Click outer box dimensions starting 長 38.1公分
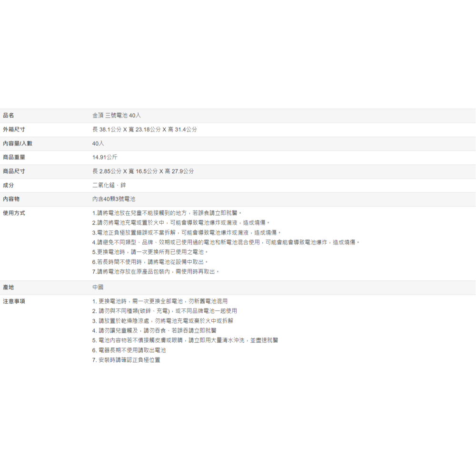Screen dimensions: 476x476 pyautogui.click(x=144, y=129)
